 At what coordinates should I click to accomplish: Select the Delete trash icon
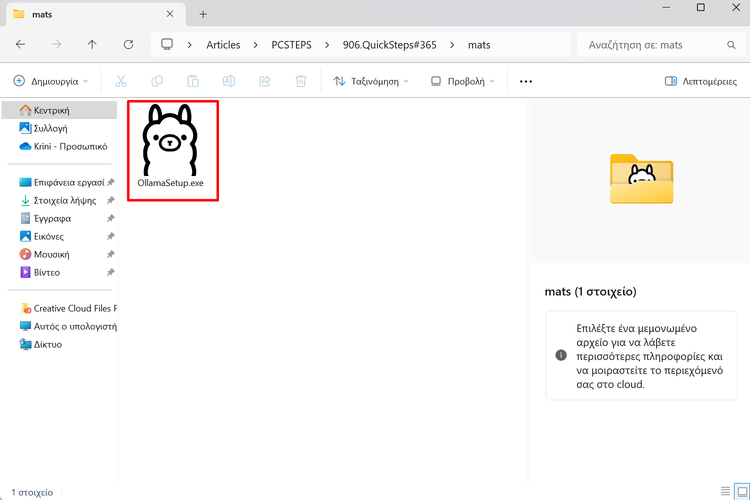point(301,81)
